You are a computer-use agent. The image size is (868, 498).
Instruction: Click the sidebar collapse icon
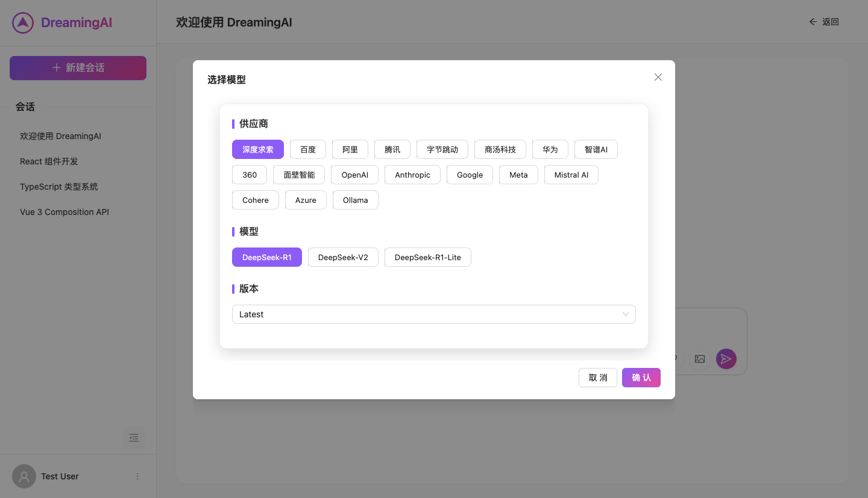pos(134,438)
